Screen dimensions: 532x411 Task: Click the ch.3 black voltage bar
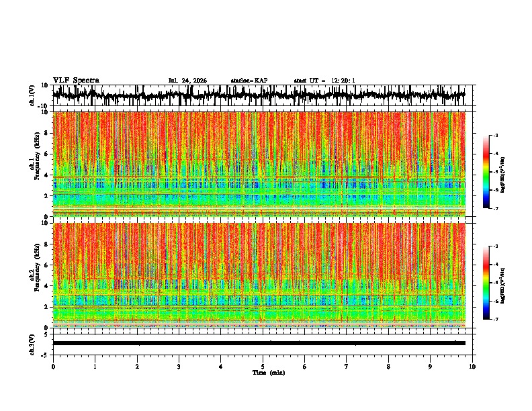(259, 343)
